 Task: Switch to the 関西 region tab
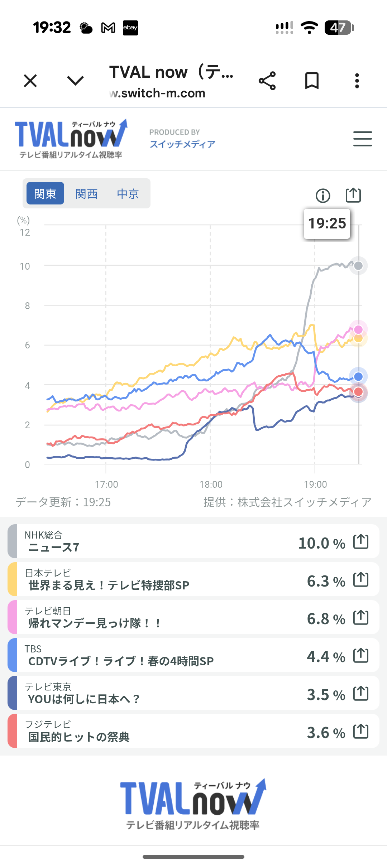pos(86,194)
